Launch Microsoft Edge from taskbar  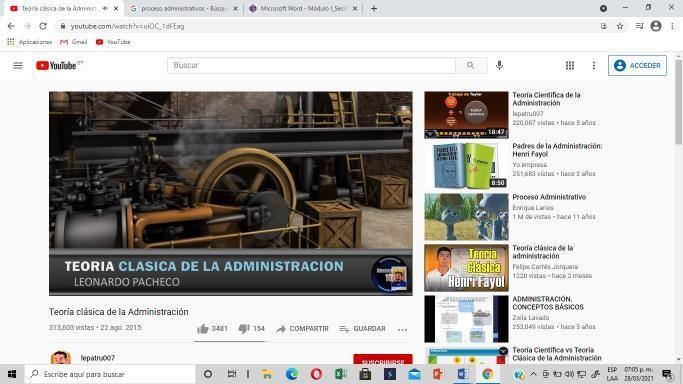click(x=291, y=374)
